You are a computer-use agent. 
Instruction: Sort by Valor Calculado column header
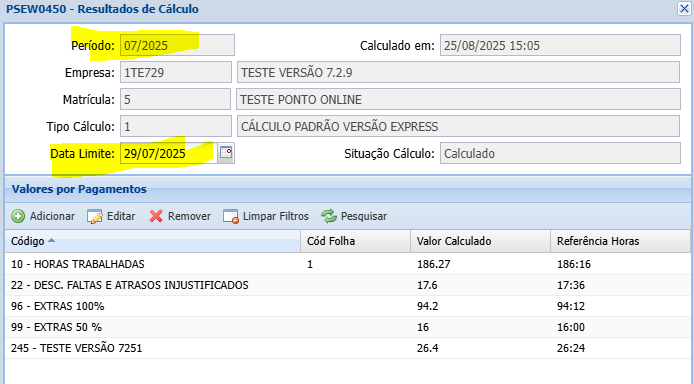click(480, 241)
